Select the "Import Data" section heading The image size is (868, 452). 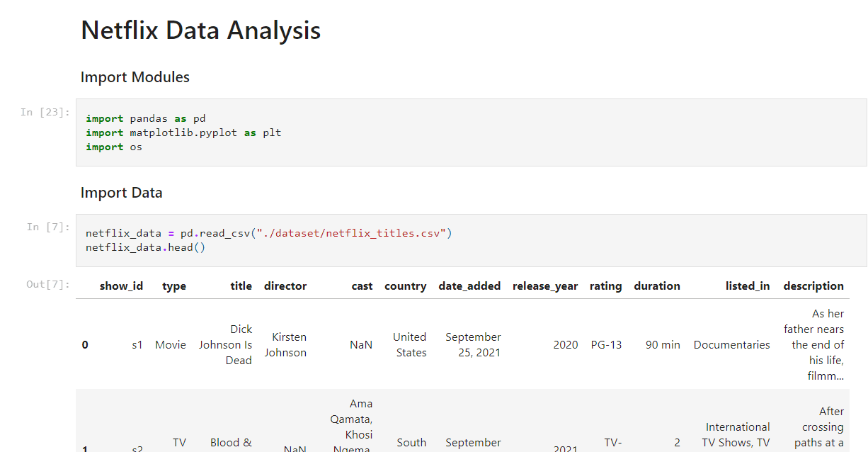[121, 193]
